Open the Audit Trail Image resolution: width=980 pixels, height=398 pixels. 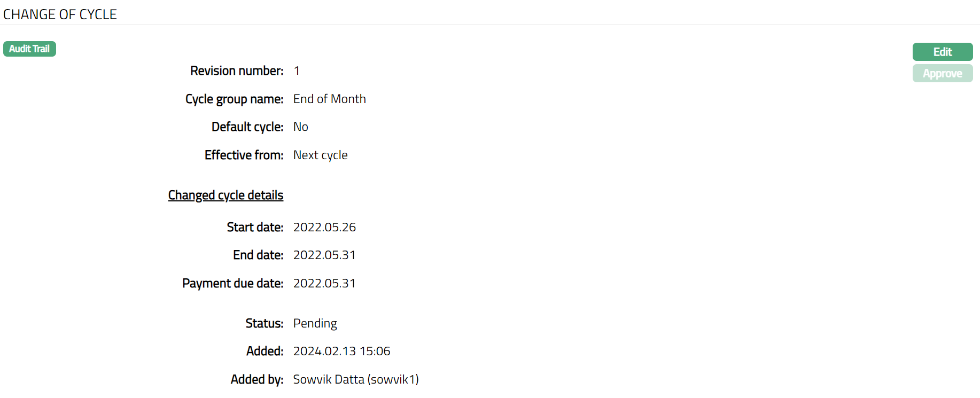pos(29,49)
